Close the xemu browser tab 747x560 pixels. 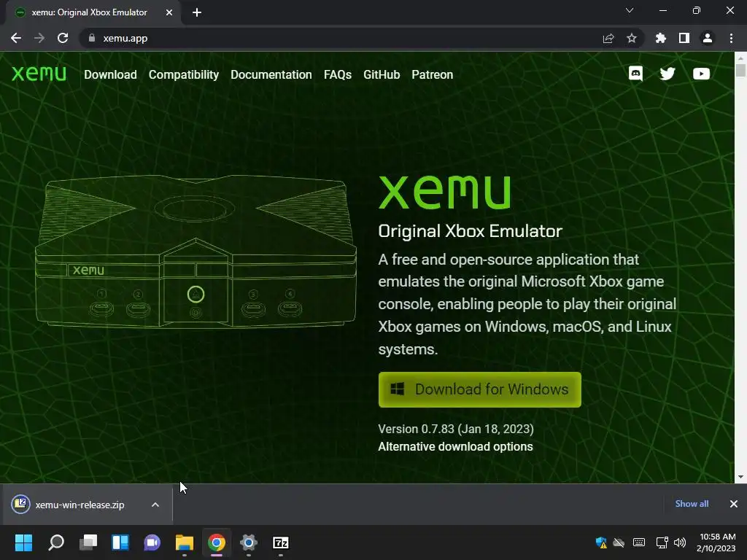click(x=169, y=12)
